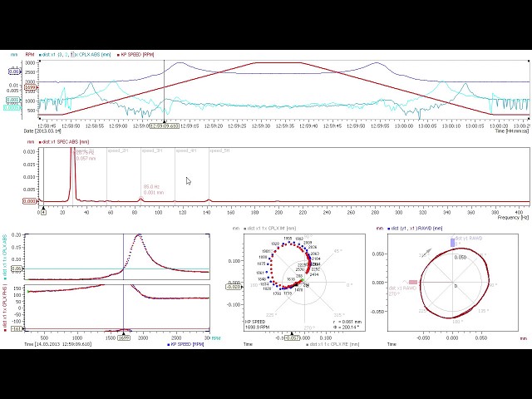This screenshot has height=399, width=532.
Task: Click the speed_5H harmonic marker label
Action: [x=219, y=150]
